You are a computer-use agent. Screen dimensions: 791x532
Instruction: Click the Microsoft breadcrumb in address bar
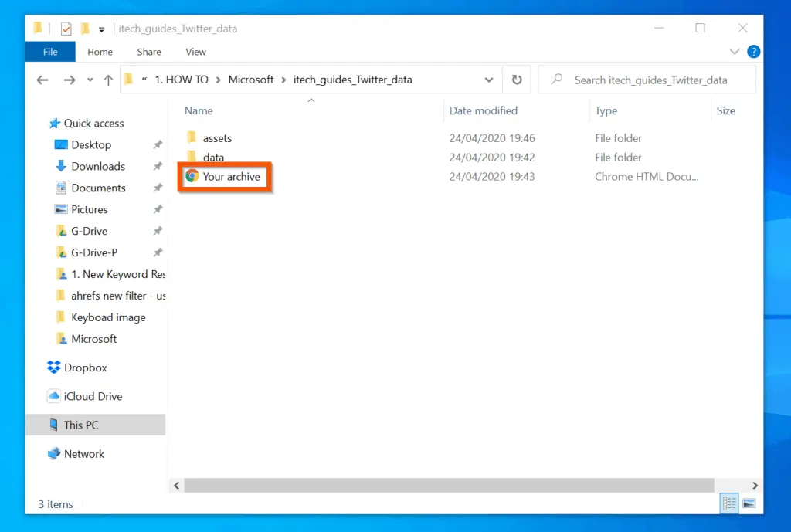pos(251,80)
